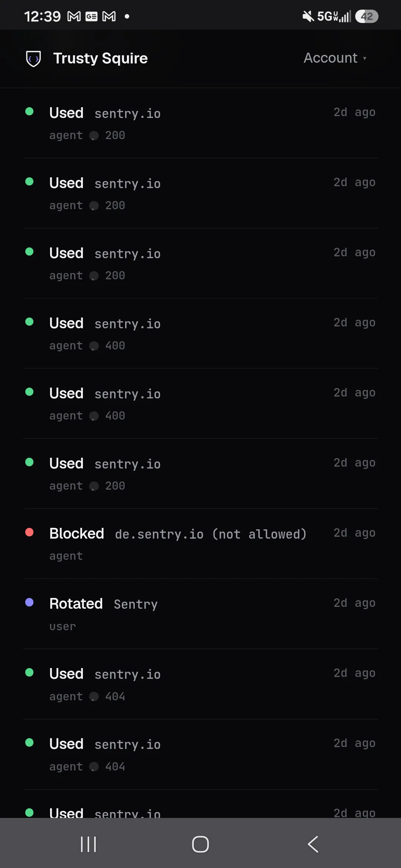Viewport: 401px width, 868px height.
Task: Tap the Rotated label
Action: (76, 604)
